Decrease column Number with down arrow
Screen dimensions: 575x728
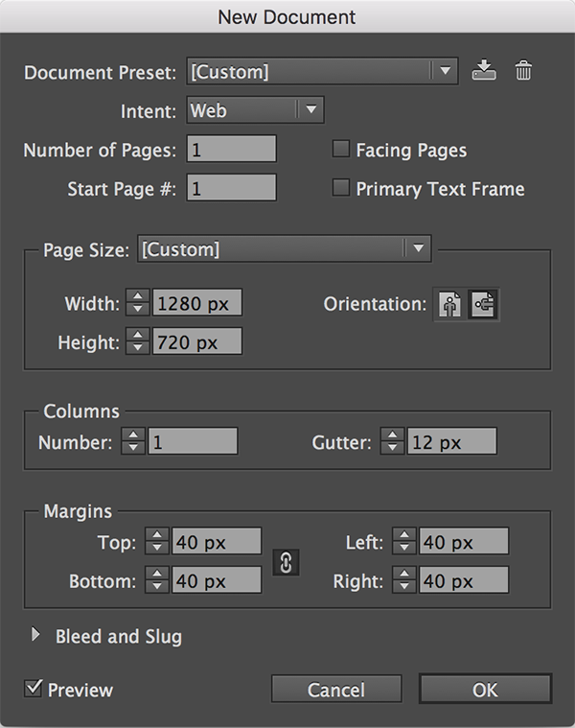click(x=133, y=448)
